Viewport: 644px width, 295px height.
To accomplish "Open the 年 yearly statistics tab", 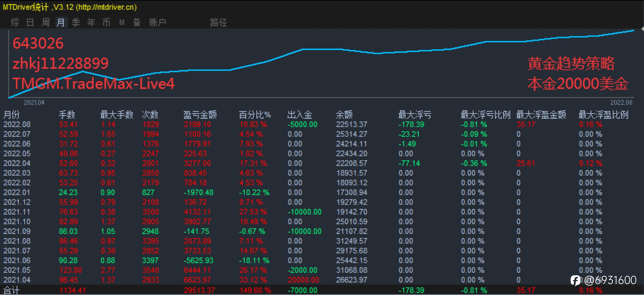I will click(91, 23).
